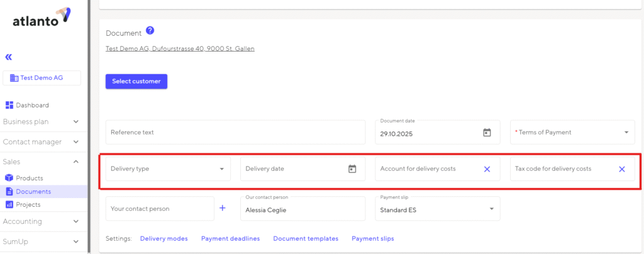Clear the Tax code for delivery costs
The height and width of the screenshot is (254, 644).
click(621, 169)
